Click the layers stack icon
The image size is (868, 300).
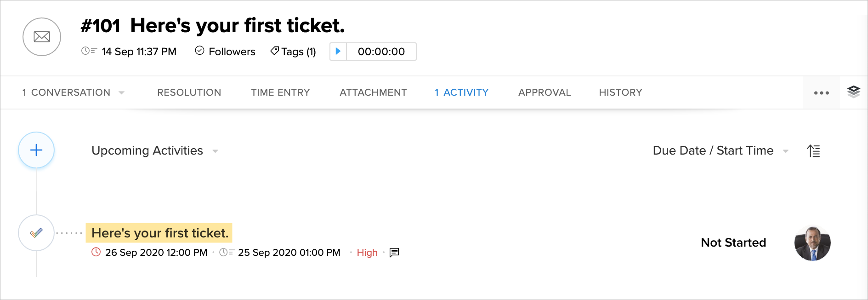853,92
